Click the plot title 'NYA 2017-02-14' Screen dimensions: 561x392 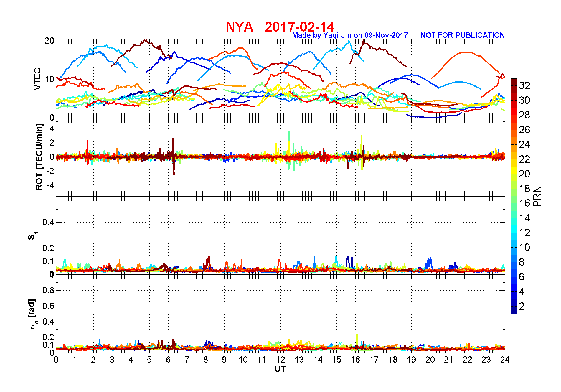[x=280, y=27]
